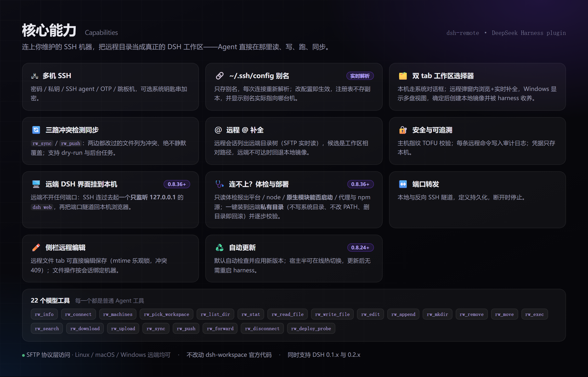Select the rw_remove tool chip
Image resolution: width=588 pixels, height=377 pixels.
pos(472,315)
